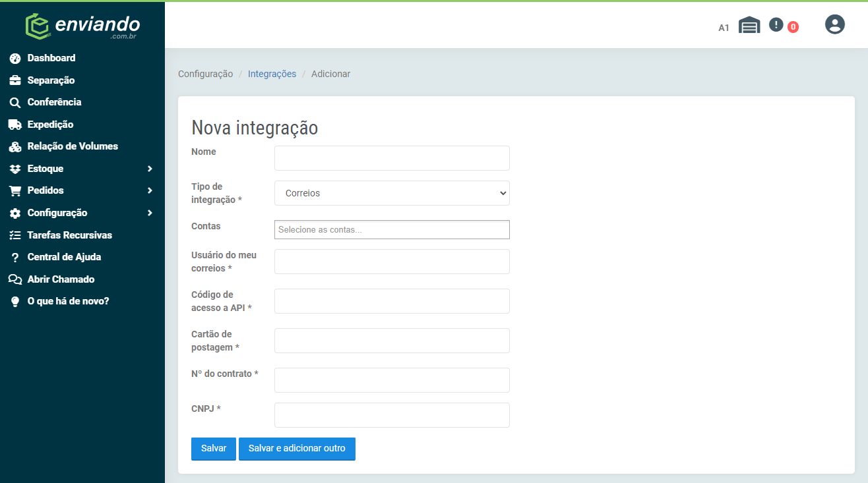
Task: Click the Salvar button
Action: coord(214,449)
